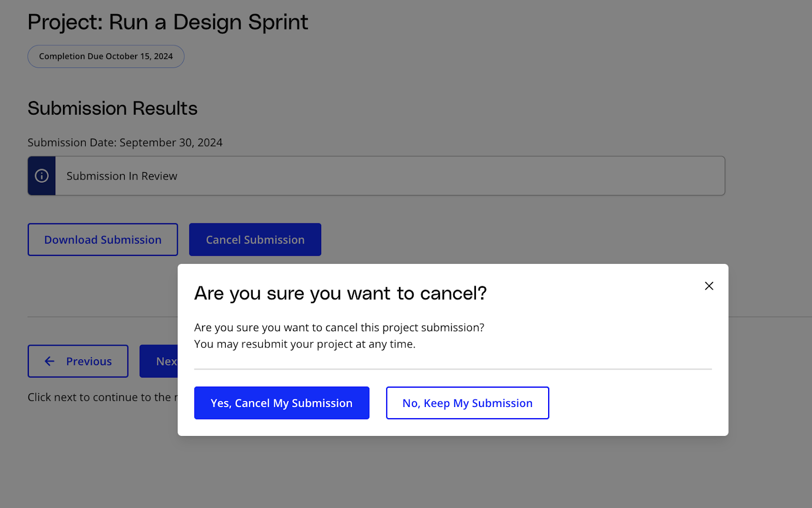Click the Project: Run a Design Sprint title
This screenshot has width=812, height=508.
(x=167, y=22)
